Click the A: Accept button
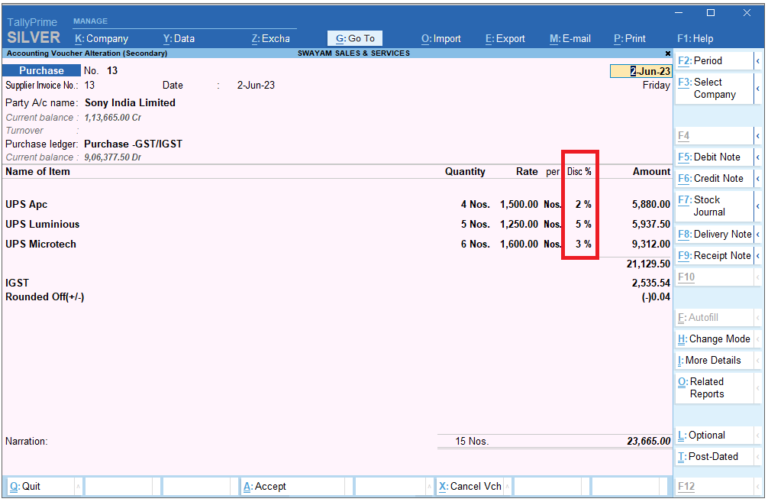 [292, 486]
